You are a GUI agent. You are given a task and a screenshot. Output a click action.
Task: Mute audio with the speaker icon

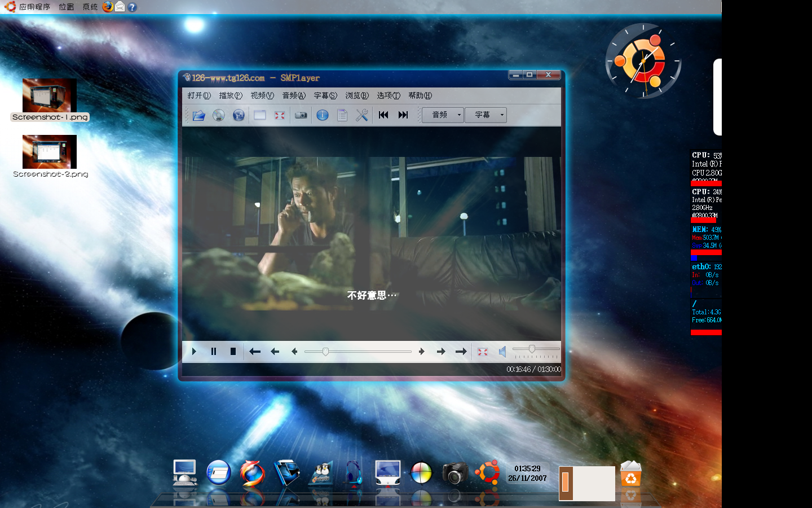(x=502, y=352)
